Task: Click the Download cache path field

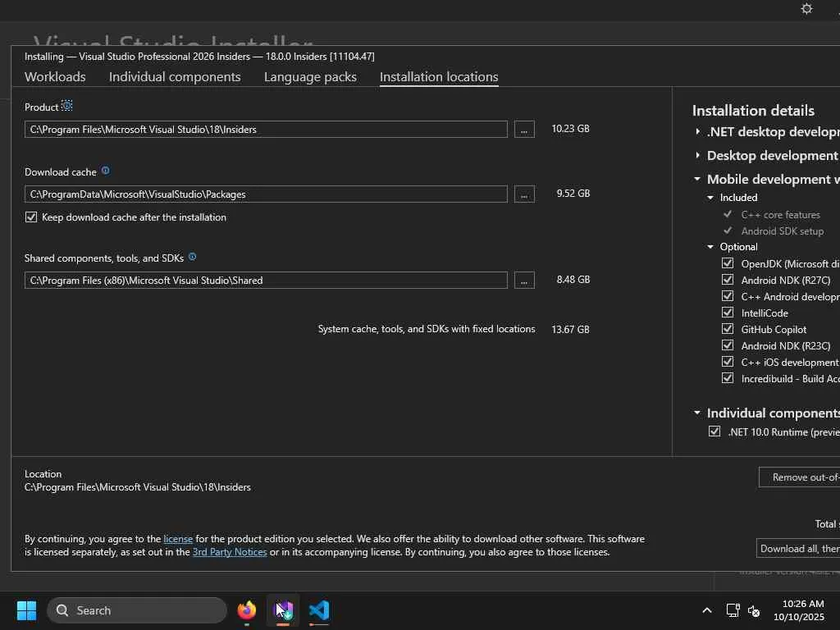Action: pyautogui.click(x=266, y=194)
